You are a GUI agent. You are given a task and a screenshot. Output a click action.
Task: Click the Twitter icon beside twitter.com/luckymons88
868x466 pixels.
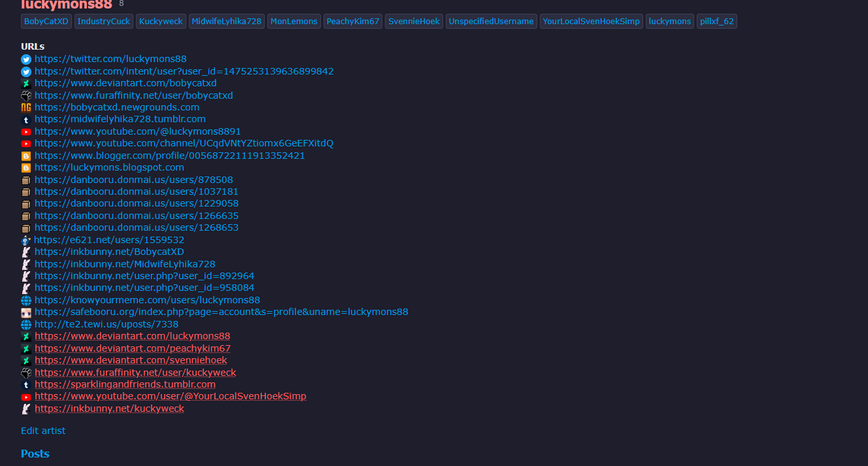(x=26, y=59)
